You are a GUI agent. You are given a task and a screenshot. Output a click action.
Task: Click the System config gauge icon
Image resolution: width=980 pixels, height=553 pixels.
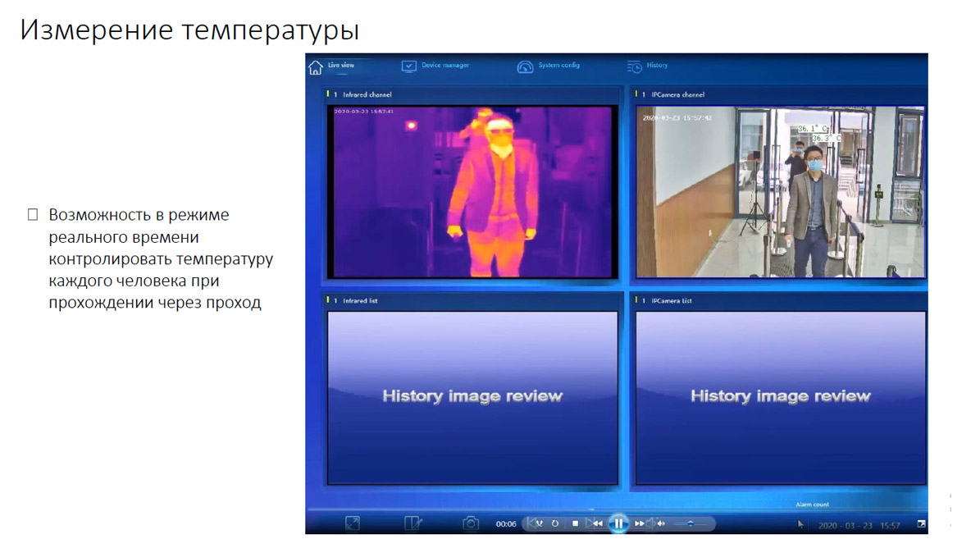tap(525, 66)
